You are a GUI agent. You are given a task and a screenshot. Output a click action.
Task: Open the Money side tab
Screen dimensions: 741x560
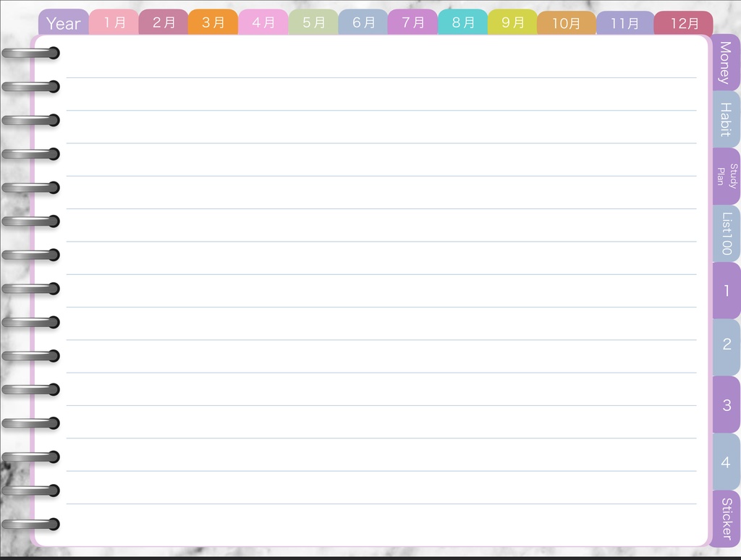pos(726,62)
